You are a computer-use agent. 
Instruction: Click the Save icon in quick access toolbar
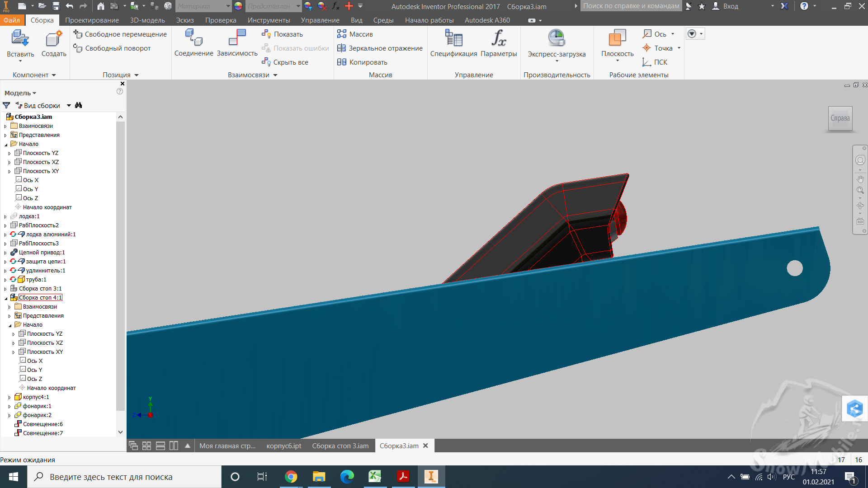click(x=56, y=6)
